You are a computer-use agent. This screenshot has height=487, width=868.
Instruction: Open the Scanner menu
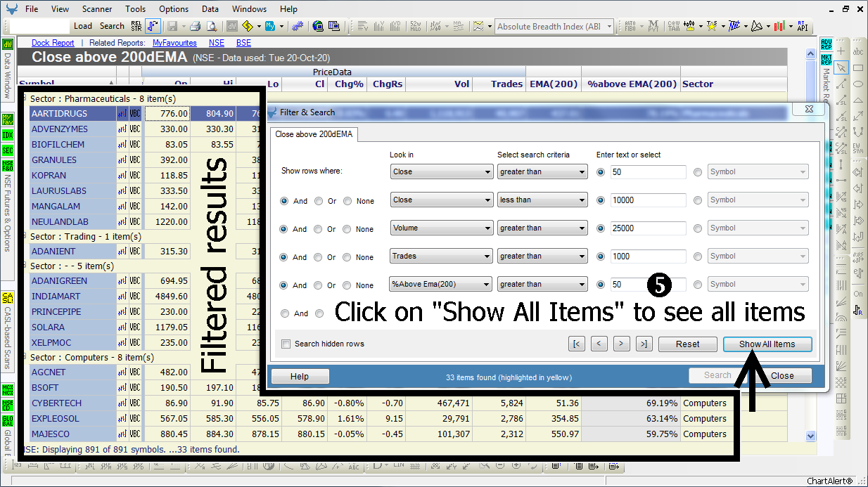[96, 9]
